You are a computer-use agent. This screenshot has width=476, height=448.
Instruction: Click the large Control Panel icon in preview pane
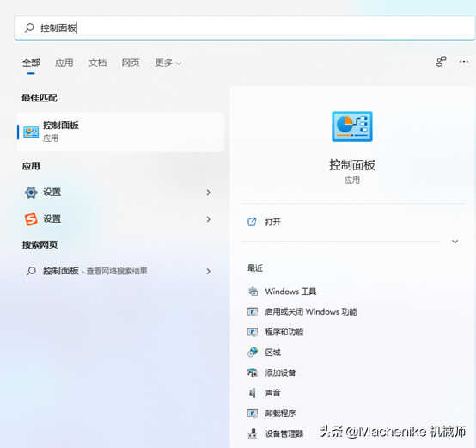(x=351, y=126)
